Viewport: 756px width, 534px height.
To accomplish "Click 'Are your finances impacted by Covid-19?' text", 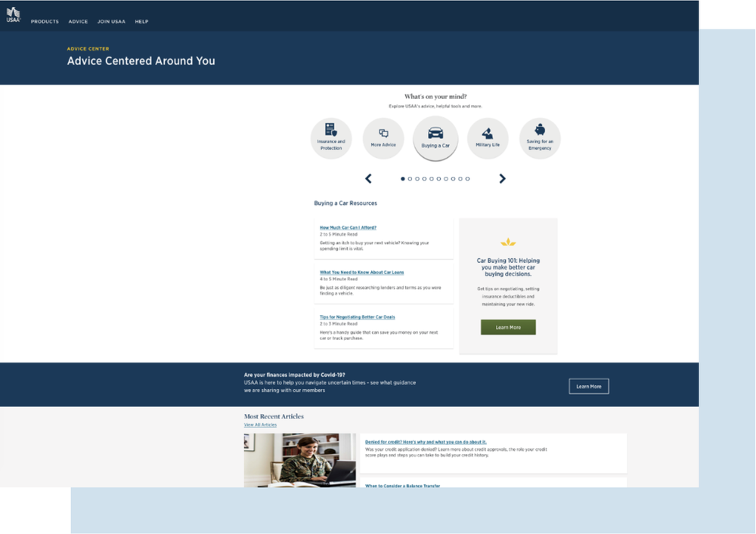I will [295, 375].
